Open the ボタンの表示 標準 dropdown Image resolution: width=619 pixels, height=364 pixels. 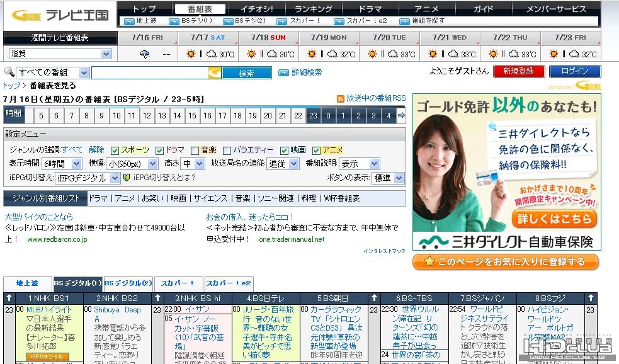[x=388, y=178]
